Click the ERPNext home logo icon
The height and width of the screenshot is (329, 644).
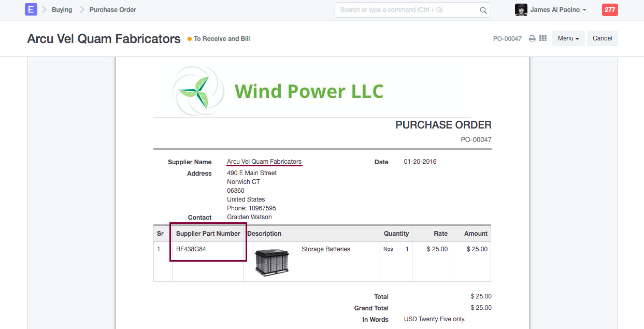[x=31, y=9]
